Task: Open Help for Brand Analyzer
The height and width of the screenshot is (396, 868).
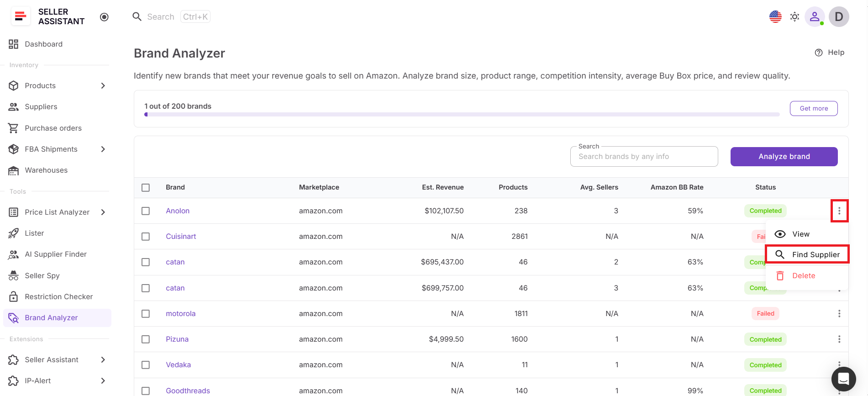Action: tap(830, 53)
